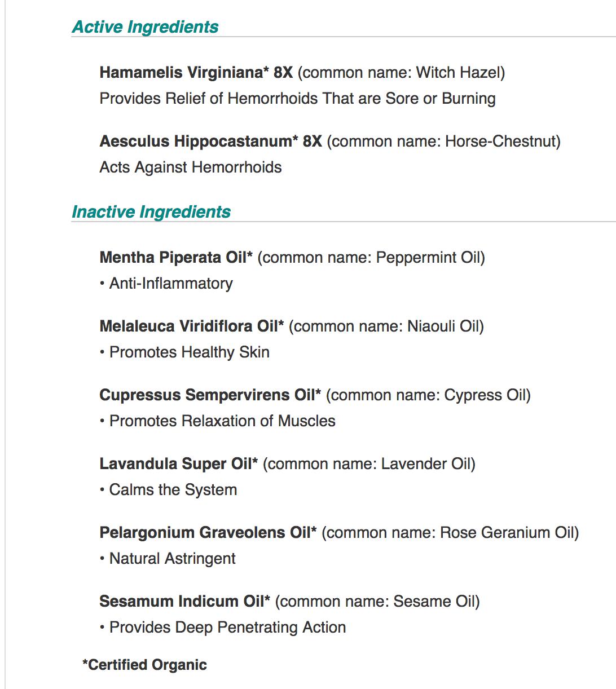Select Hamamelis Virginiana 8X ingredient name

[x=196, y=73]
